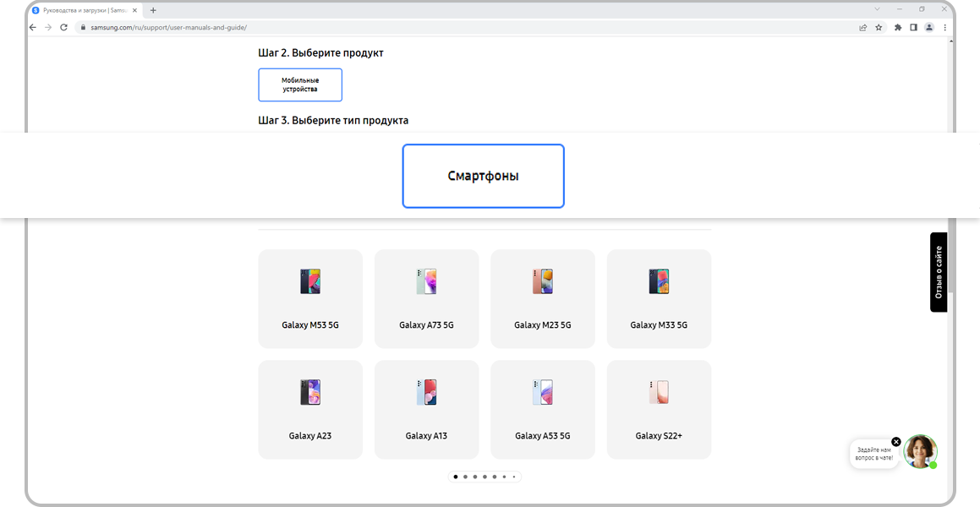The image size is (980, 507).
Task: Click the Galaxy M23 5G phone image
Action: coord(543,281)
